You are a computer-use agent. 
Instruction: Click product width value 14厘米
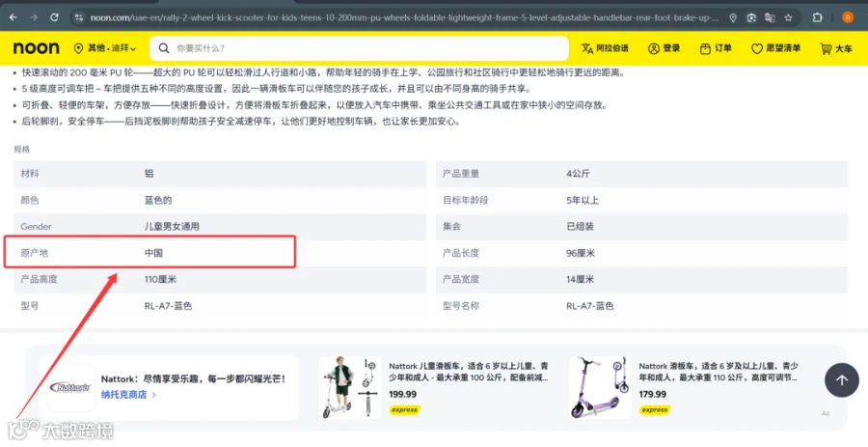tap(581, 279)
